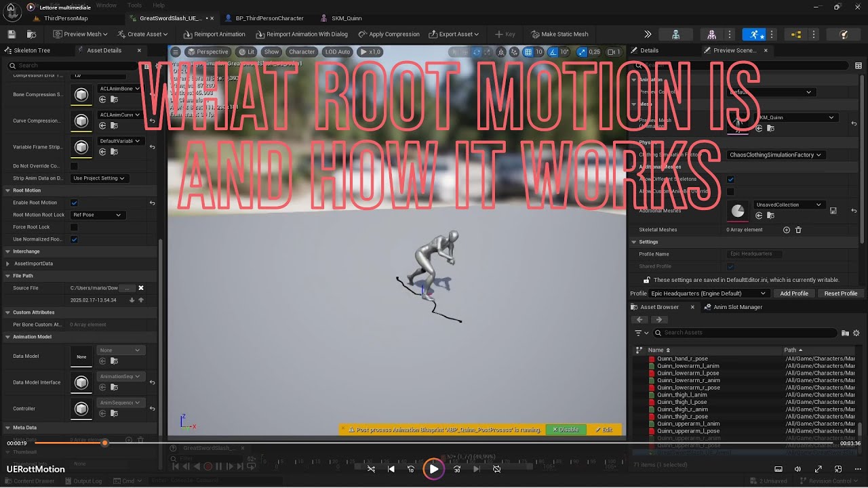
Task: Click Make Static Mesh in the toolbar
Action: click(x=560, y=34)
